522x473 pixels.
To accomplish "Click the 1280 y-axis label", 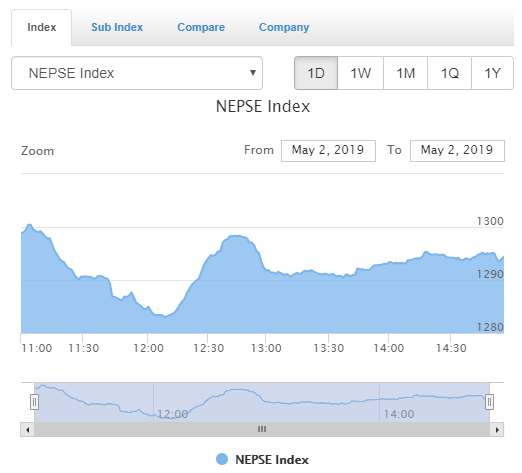I will [x=490, y=327].
